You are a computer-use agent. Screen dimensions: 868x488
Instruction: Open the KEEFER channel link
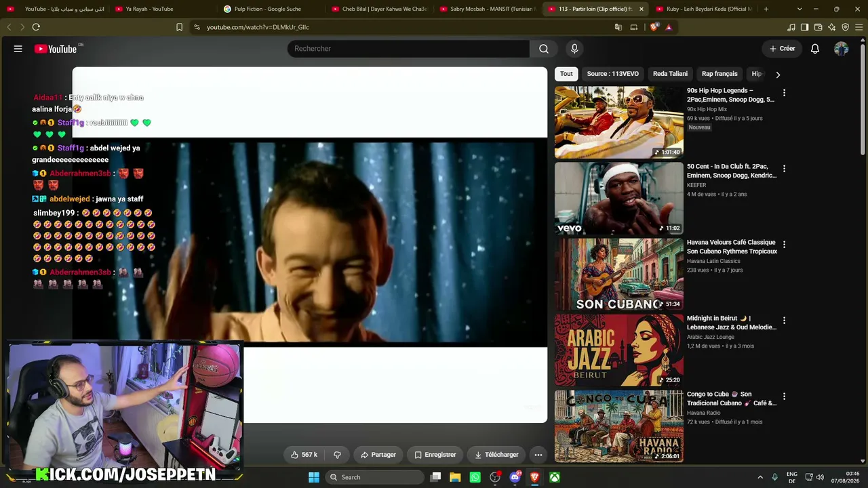pyautogui.click(x=696, y=185)
